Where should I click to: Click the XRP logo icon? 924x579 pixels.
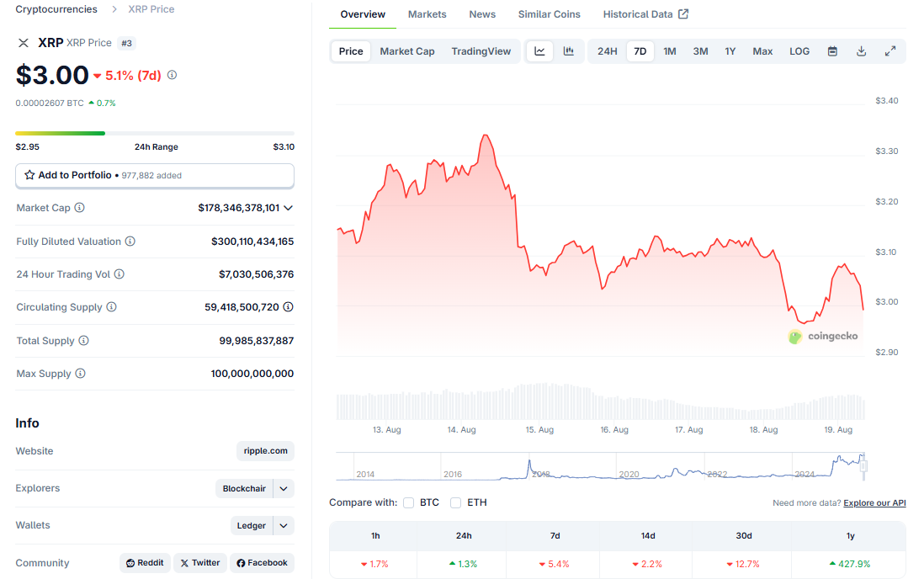[x=23, y=42]
